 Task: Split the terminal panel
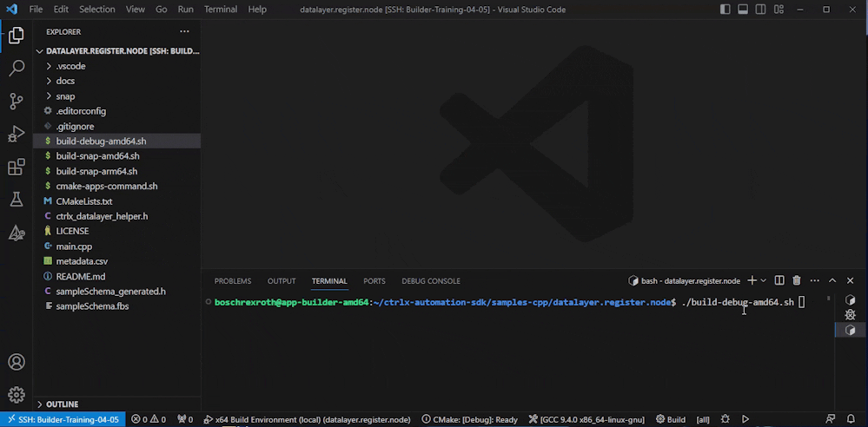[x=779, y=280]
